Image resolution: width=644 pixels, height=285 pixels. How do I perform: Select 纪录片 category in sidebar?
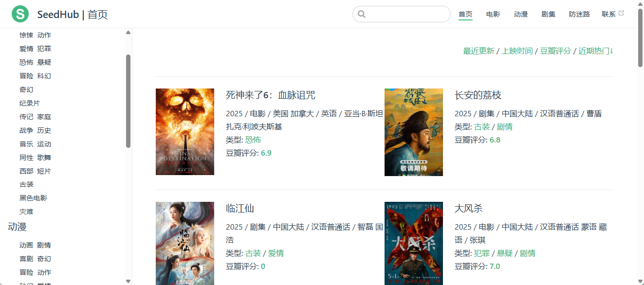[30, 103]
